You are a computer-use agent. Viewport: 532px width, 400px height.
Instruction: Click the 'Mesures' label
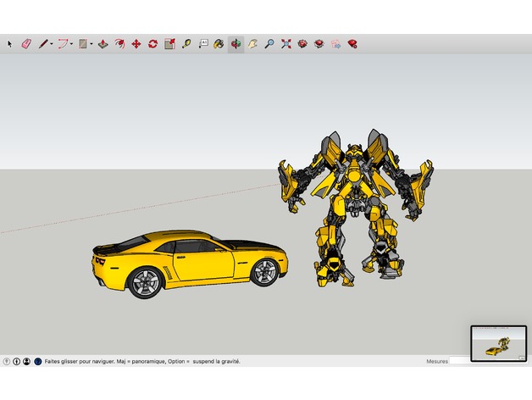pos(437,362)
